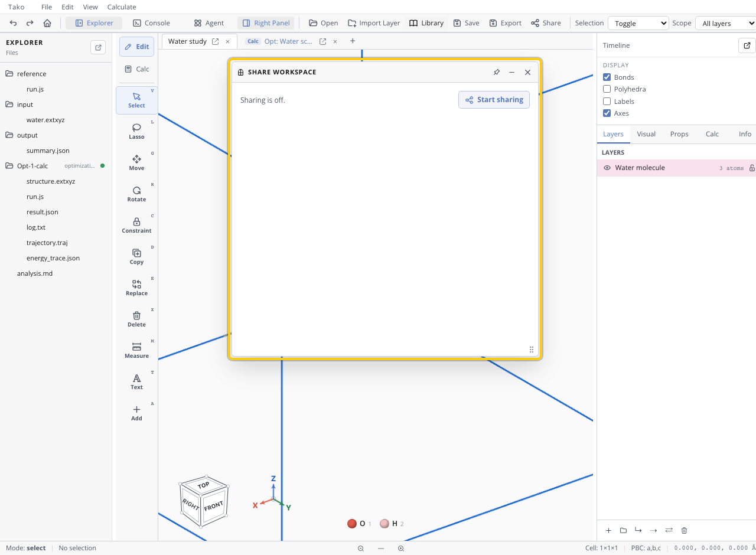Screen dimensions: 756x555
Task: Activate the Measure tool
Action: pyautogui.click(x=136, y=350)
